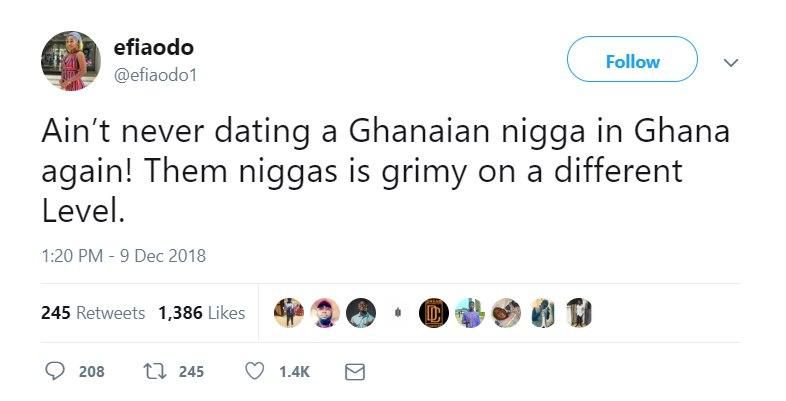View the 1,386 Likes list

(x=202, y=313)
